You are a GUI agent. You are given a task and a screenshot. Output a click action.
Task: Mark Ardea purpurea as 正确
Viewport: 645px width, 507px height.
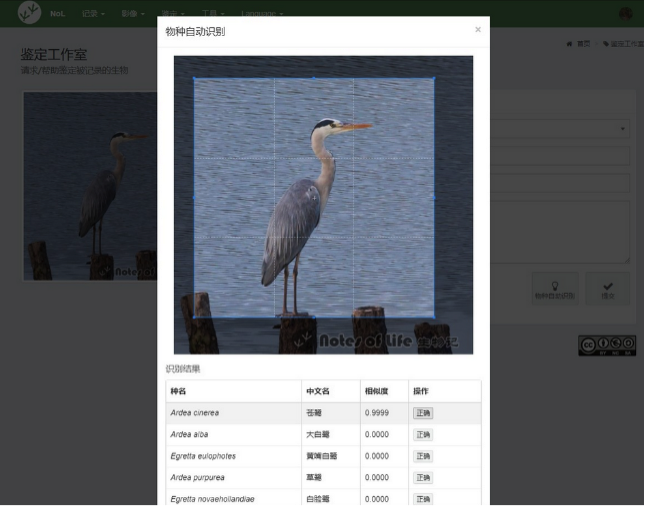(x=423, y=477)
